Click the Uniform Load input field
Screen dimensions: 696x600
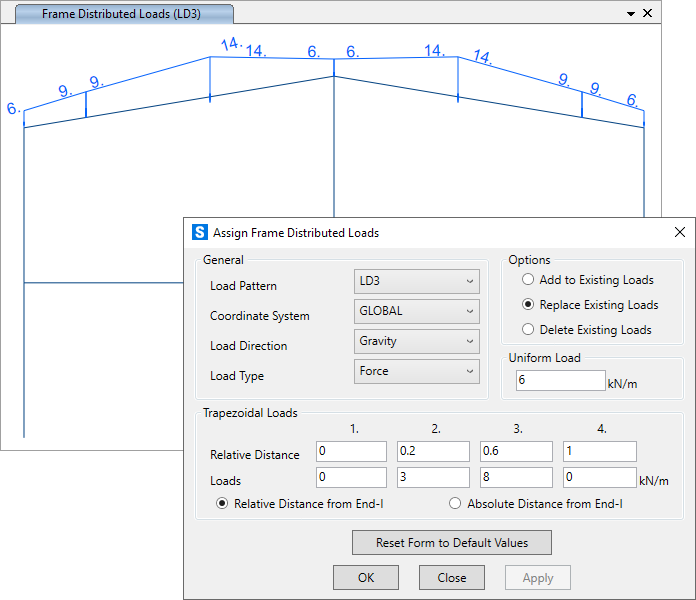tap(560, 381)
